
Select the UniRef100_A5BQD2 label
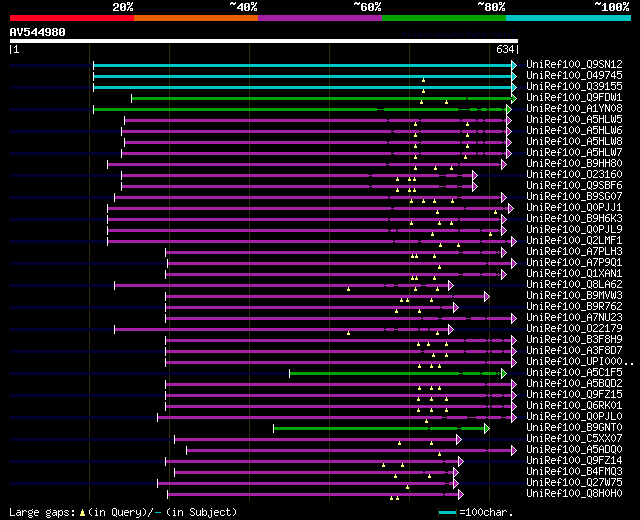pyautogui.click(x=574, y=384)
